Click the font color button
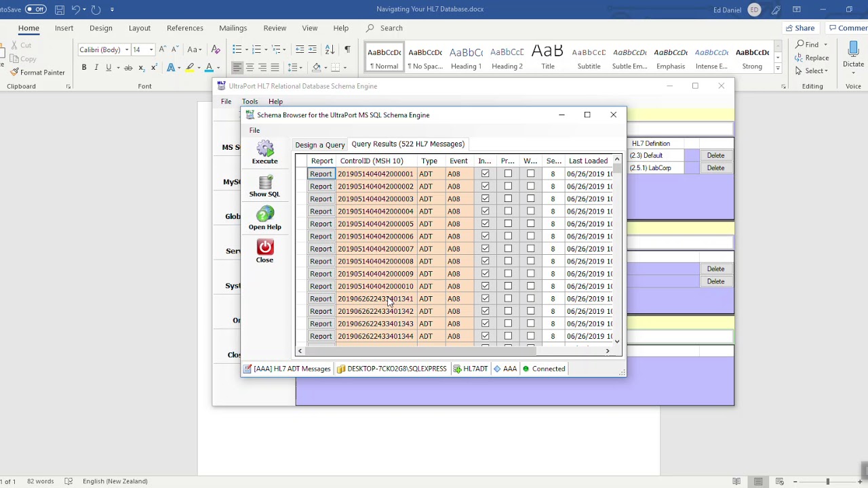This screenshot has height=488, width=868. click(209, 67)
